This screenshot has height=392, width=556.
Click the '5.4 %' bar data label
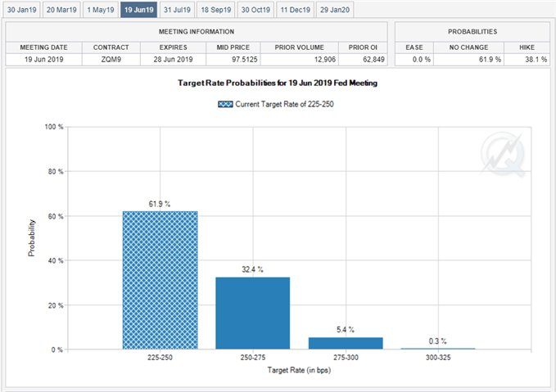[x=346, y=330]
